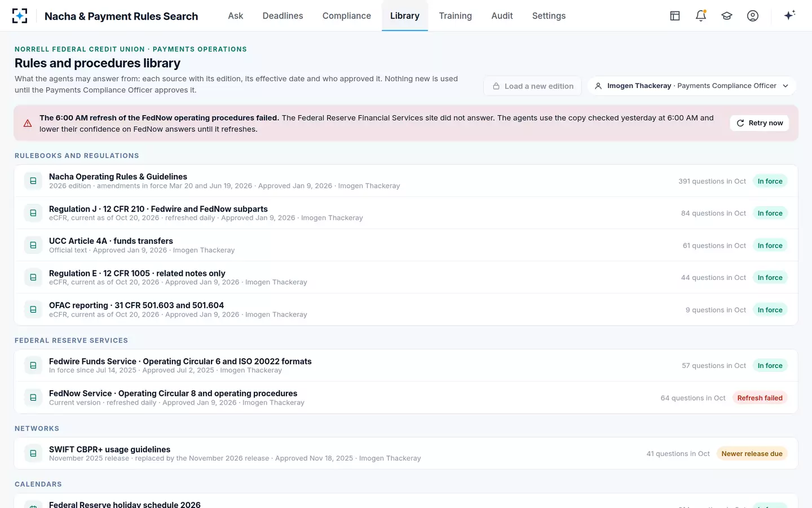The height and width of the screenshot is (508, 812).
Task: Click '41 questions in Oct' on SWIFT row
Action: point(678,454)
